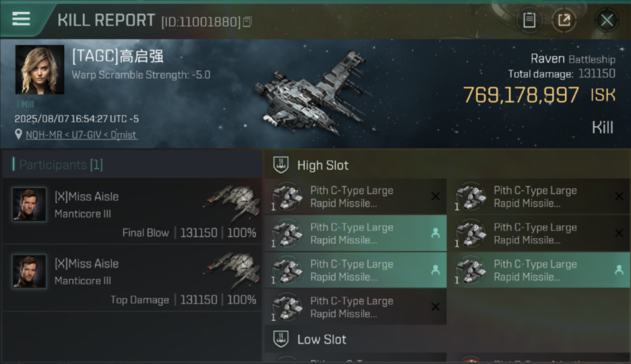Click the Low Slot header label
Viewport: 631px width, 364px height.
click(322, 339)
